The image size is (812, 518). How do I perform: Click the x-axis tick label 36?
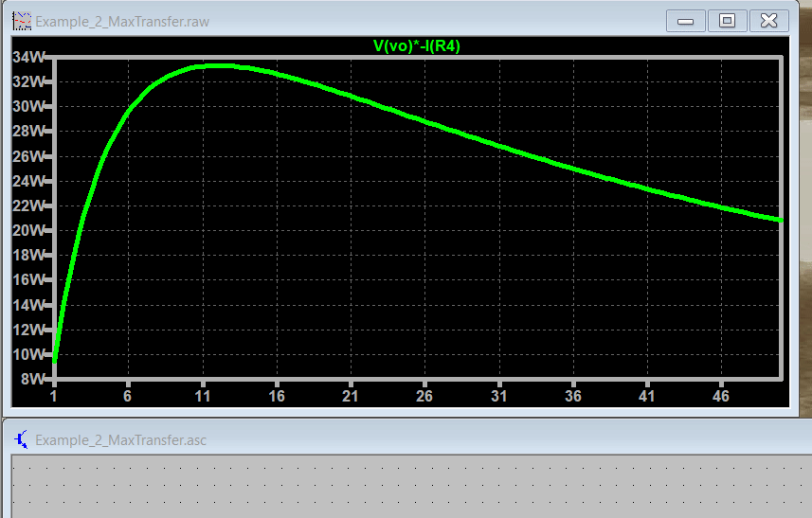[x=572, y=395]
